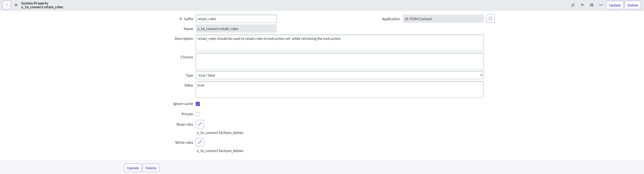Image resolution: width=644 pixels, height=174 pixels.
Task: Click into the Suffix input field
Action: pos(236,19)
